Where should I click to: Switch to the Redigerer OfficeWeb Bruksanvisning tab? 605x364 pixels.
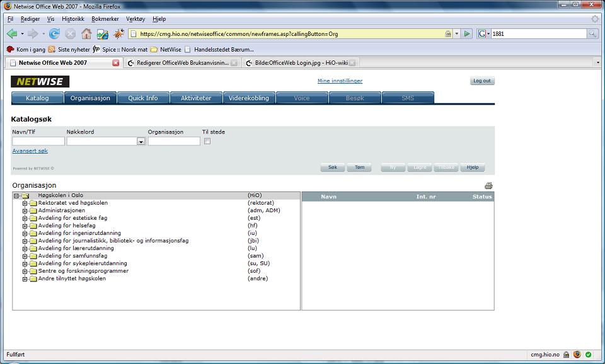pyautogui.click(x=183, y=63)
